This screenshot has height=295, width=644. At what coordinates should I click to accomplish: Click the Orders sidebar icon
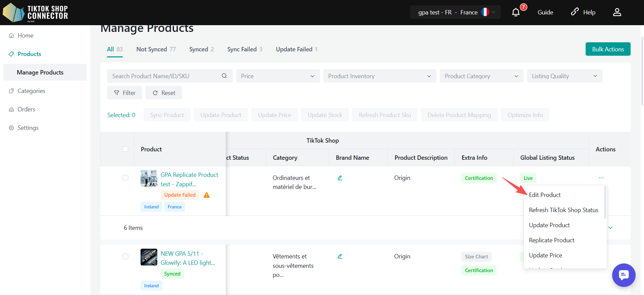[11, 109]
